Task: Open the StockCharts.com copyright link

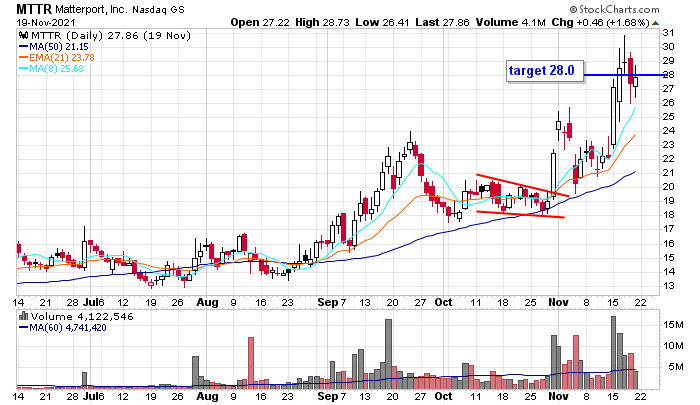Action: [x=614, y=9]
